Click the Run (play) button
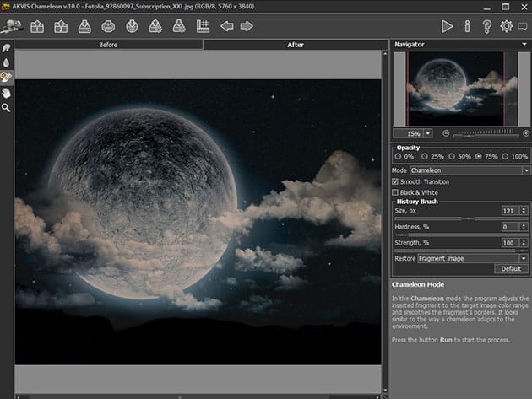Image resolution: width=532 pixels, height=399 pixels. [448, 26]
